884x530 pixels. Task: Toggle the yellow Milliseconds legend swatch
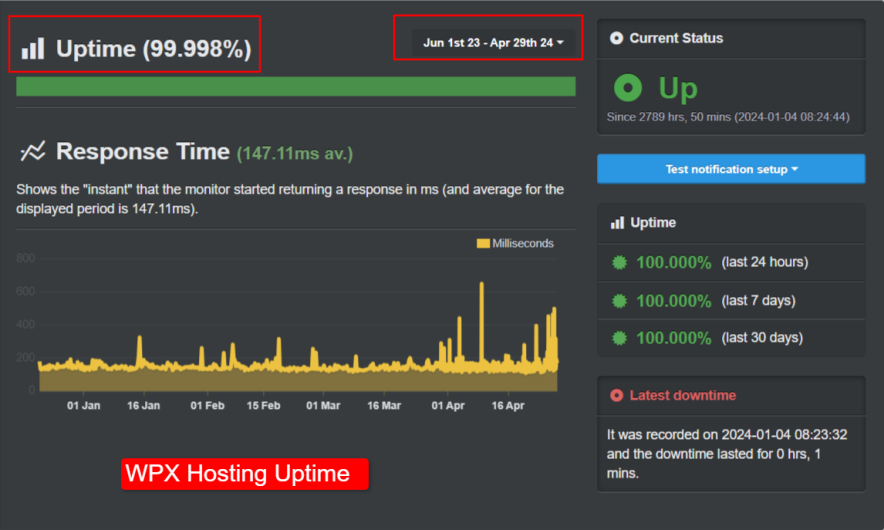click(483, 244)
